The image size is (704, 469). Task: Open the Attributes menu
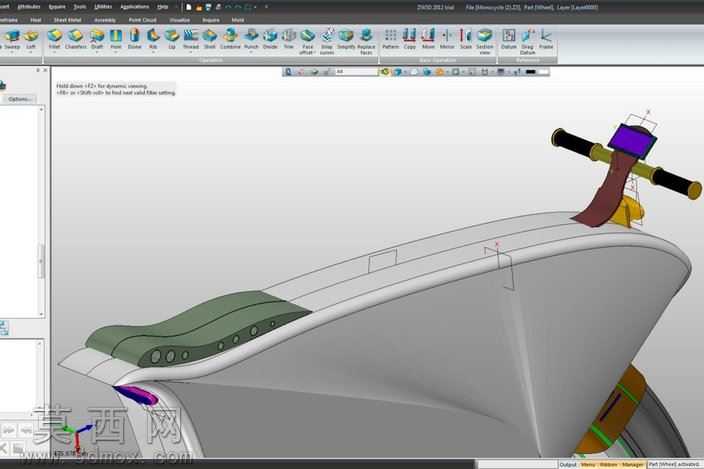point(29,7)
